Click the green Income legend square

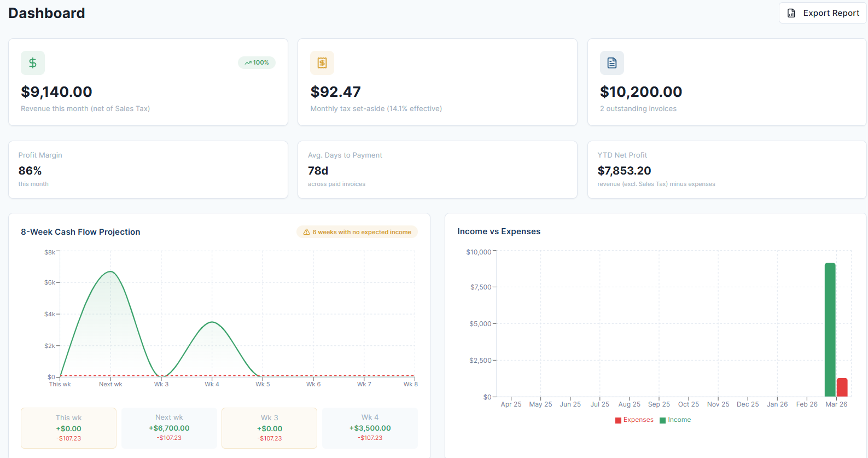[x=662, y=420]
